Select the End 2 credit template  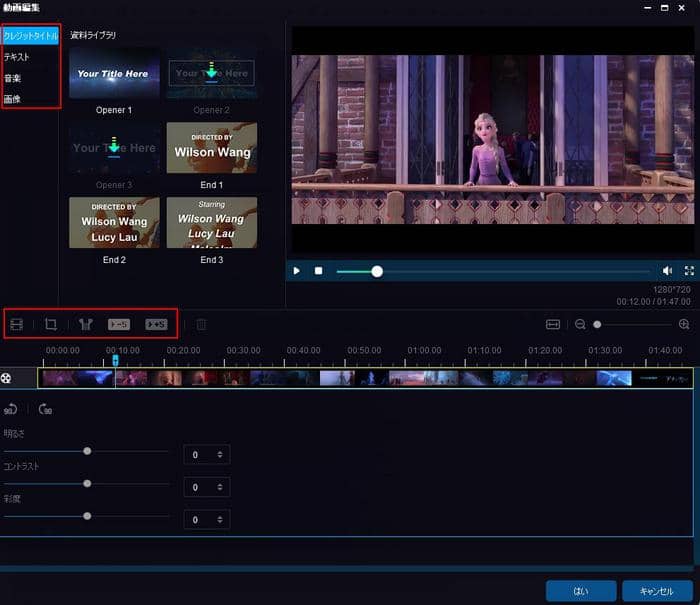114,222
